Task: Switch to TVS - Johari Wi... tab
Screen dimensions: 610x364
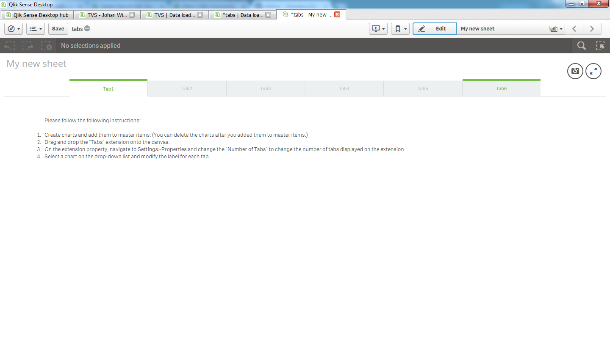Action: point(107,15)
